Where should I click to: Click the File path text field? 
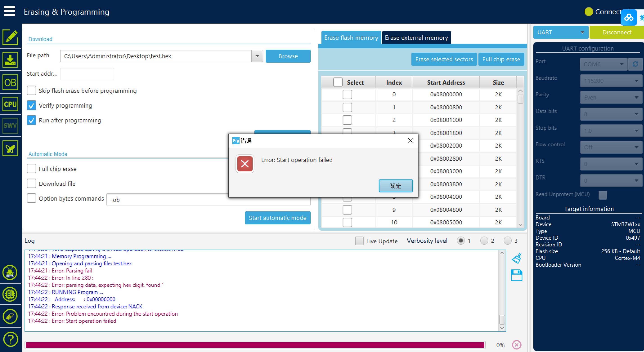(x=156, y=56)
